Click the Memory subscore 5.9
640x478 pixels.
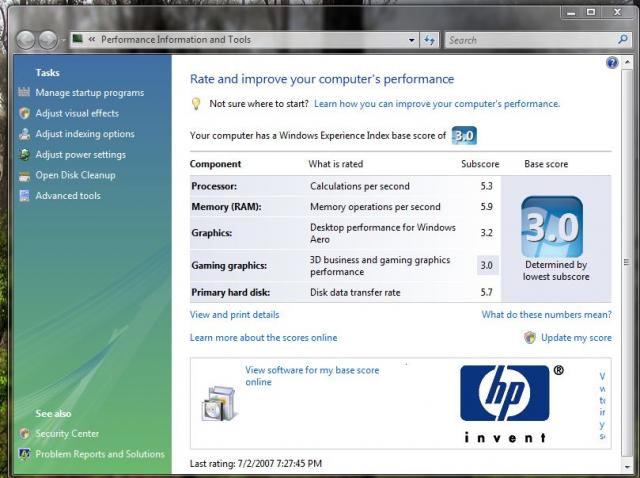[487, 207]
